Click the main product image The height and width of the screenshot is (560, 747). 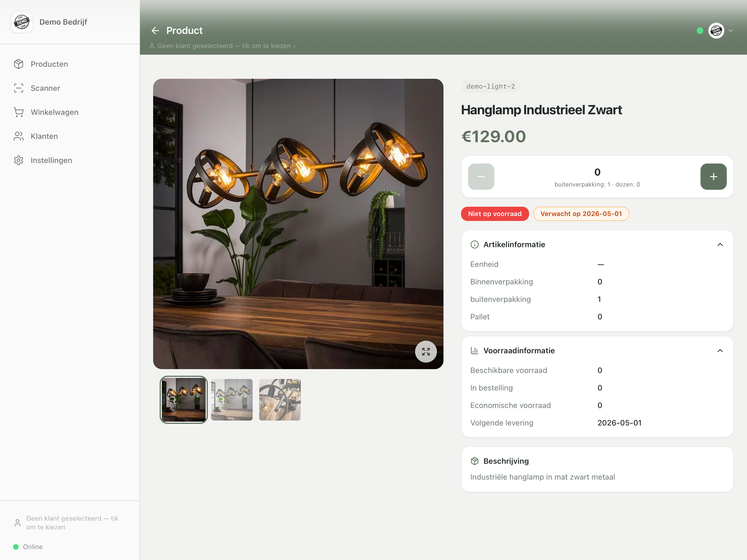coord(298,224)
